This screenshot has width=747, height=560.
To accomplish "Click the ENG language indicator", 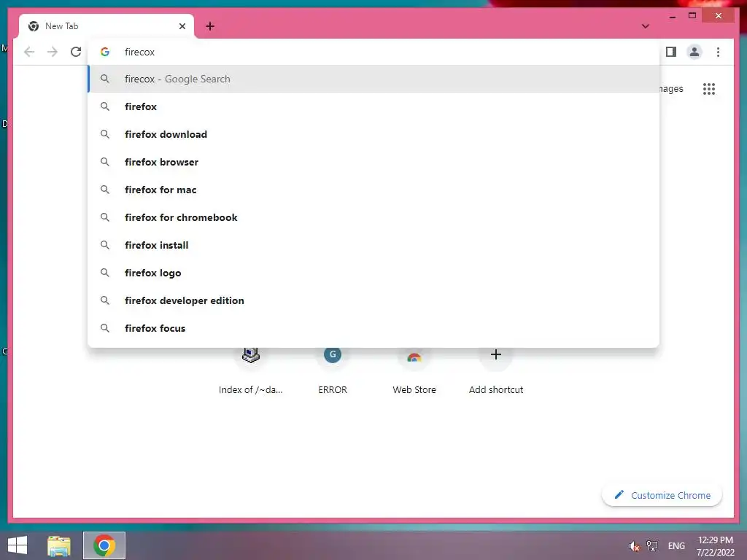I will point(676,546).
